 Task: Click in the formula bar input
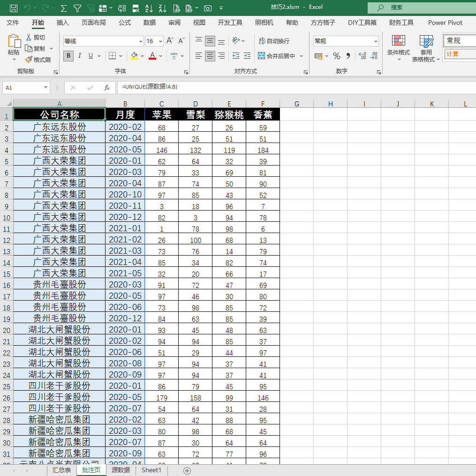[296, 87]
